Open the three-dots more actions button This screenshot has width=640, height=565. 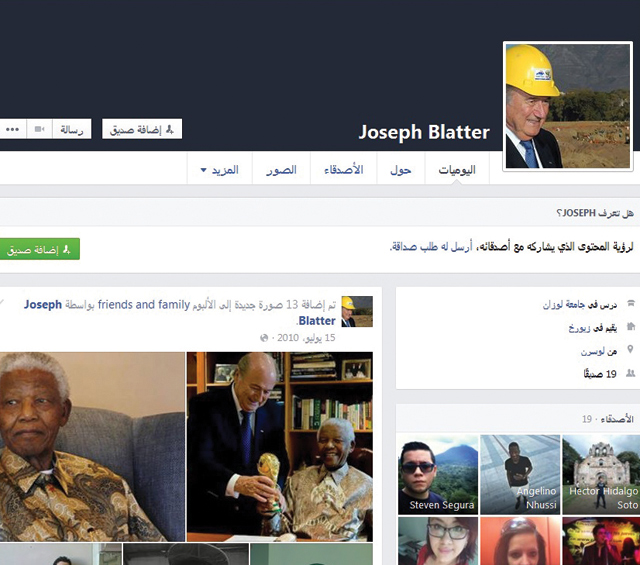[x=13, y=129]
